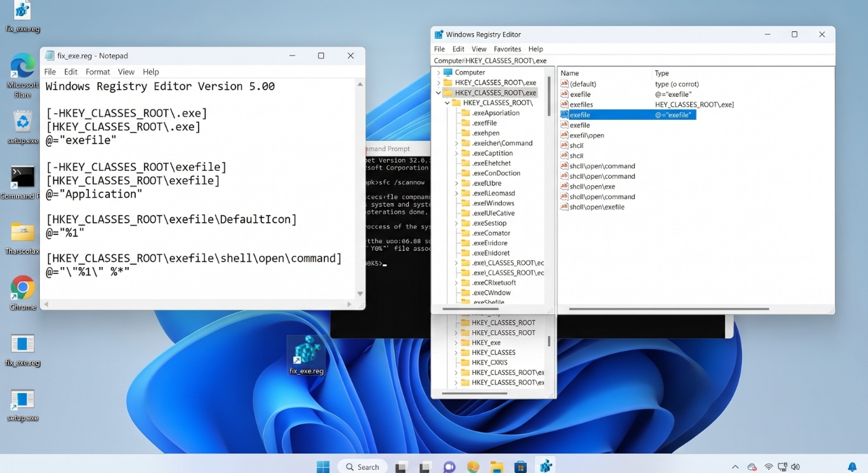Open Notepad Format menu
This screenshot has height=473, width=868.
(x=98, y=72)
